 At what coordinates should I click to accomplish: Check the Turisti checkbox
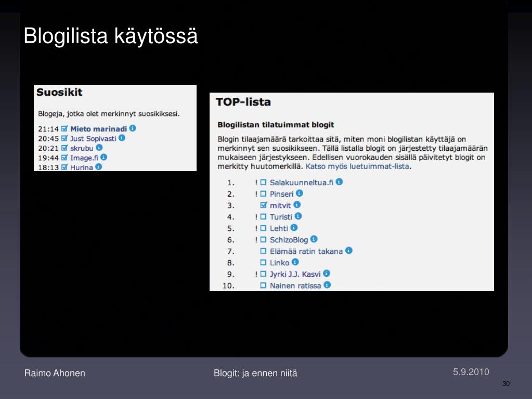tap(263, 217)
